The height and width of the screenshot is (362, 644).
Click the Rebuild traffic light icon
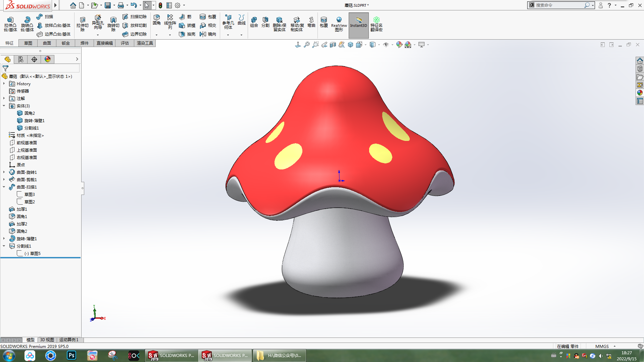pos(160,5)
